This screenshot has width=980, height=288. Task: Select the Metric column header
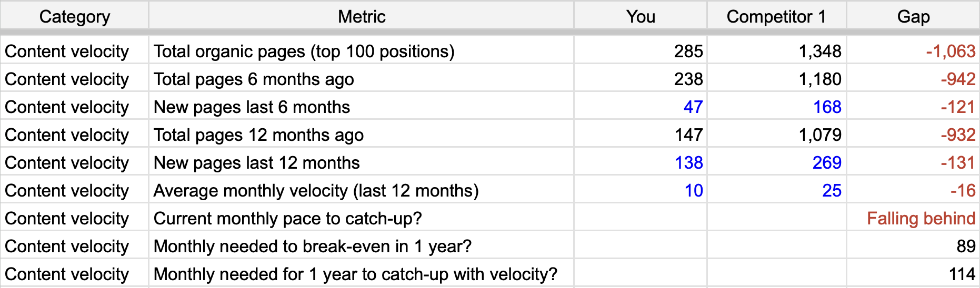pos(361,17)
